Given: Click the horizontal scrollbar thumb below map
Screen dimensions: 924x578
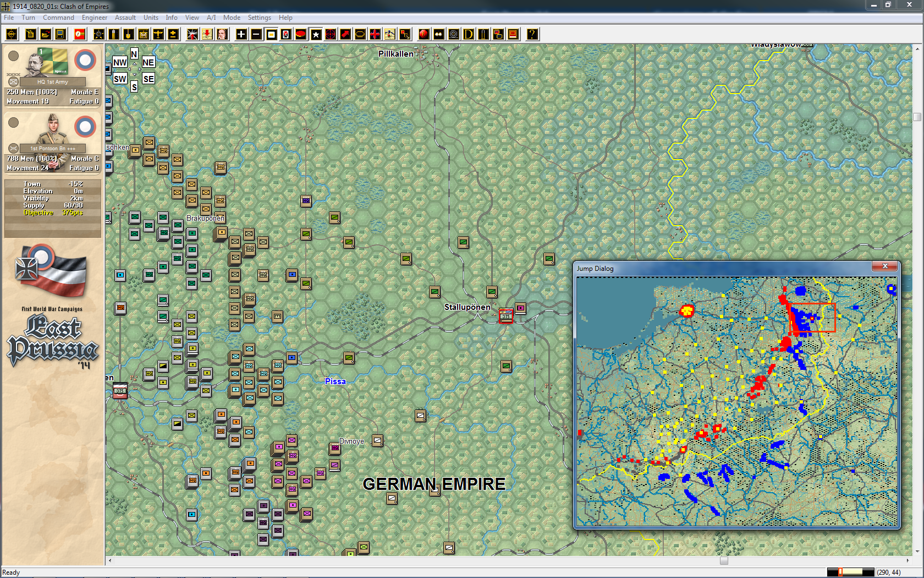Looking at the screenshot, I should click(x=724, y=560).
